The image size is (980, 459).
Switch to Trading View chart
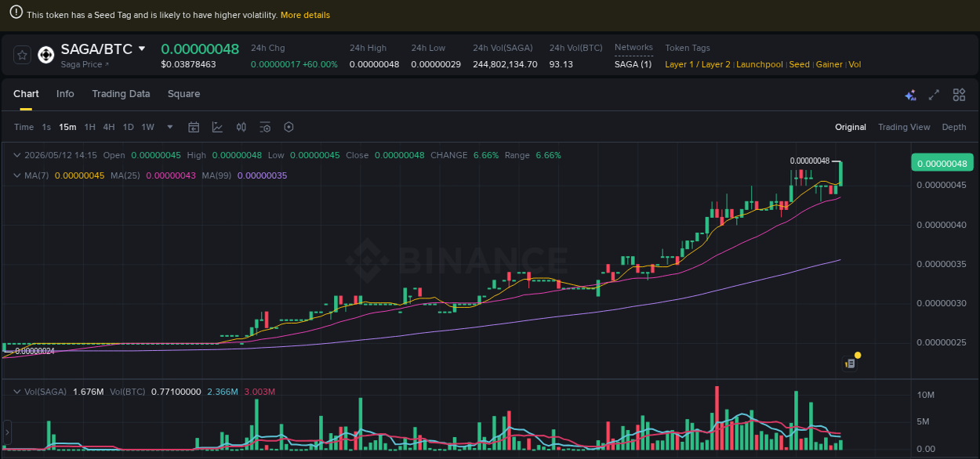point(904,127)
